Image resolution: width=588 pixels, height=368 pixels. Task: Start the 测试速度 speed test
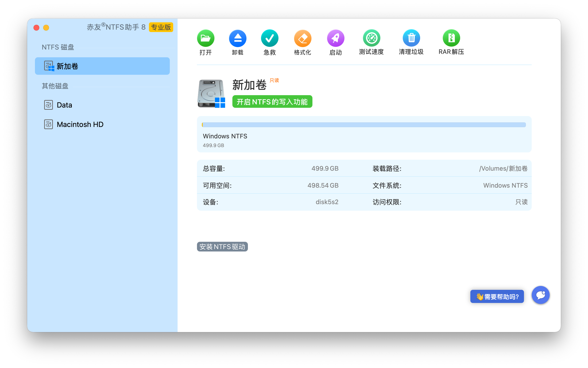tap(371, 38)
